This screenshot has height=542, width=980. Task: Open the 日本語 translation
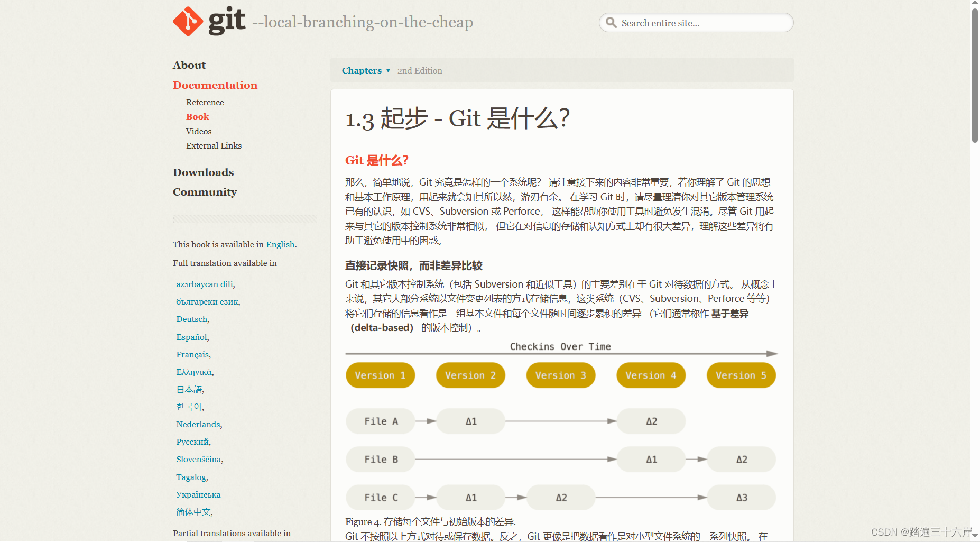tap(189, 389)
